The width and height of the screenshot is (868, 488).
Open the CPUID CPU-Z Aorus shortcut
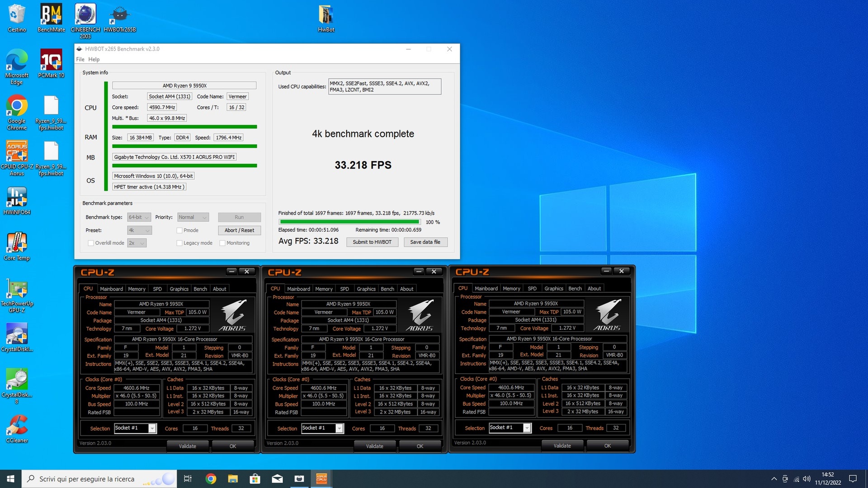(17, 158)
